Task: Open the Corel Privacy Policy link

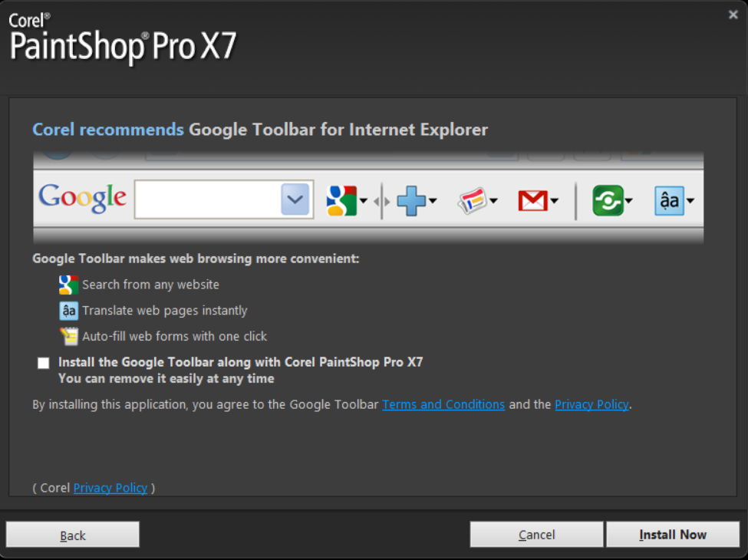Action: point(110,488)
